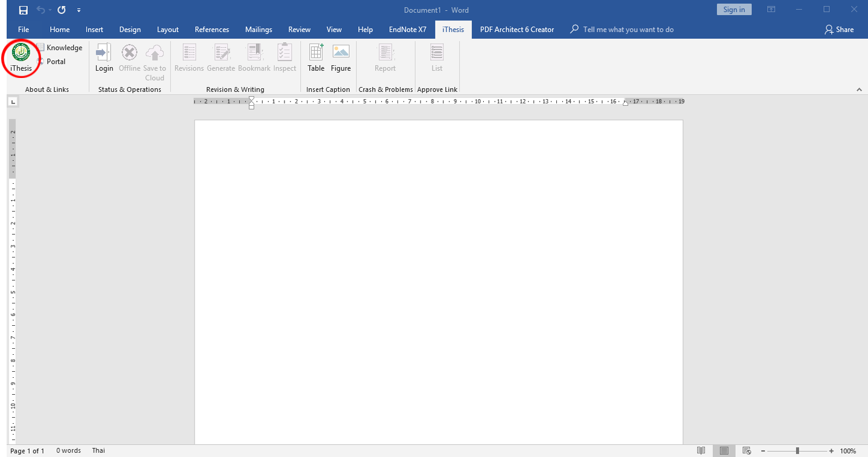The height and width of the screenshot is (457, 868).
Task: Click Save to Cloud icon
Action: click(x=155, y=62)
